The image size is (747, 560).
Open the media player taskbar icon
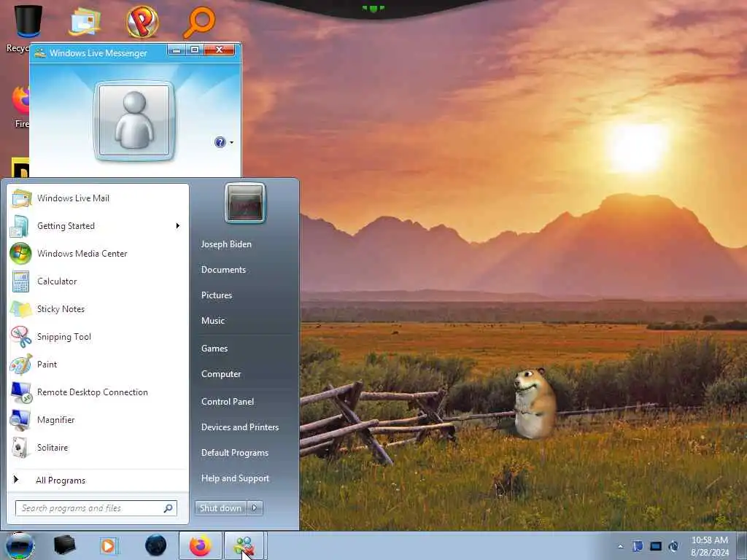tap(109, 545)
